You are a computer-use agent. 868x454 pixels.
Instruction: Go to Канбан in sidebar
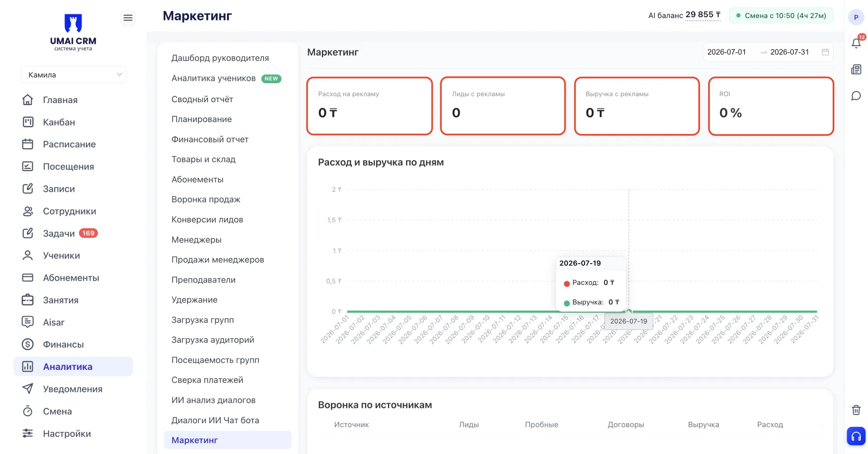point(59,122)
